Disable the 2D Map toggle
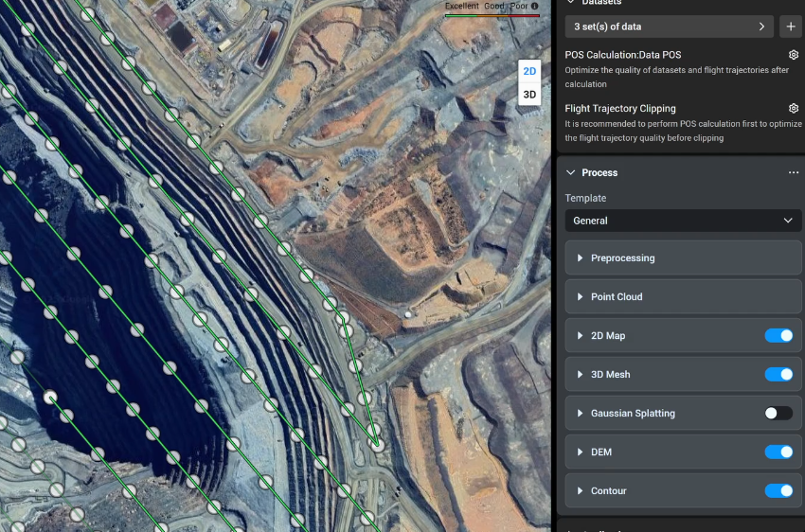 click(x=778, y=336)
